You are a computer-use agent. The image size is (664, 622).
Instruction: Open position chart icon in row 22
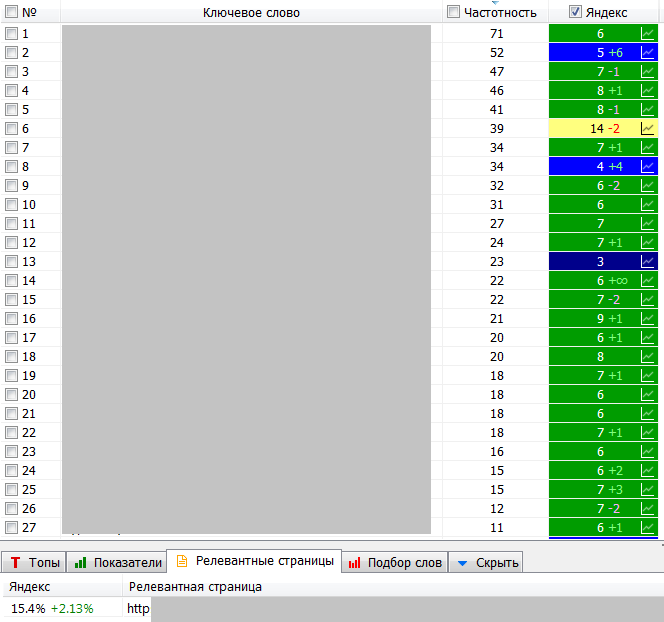(647, 432)
